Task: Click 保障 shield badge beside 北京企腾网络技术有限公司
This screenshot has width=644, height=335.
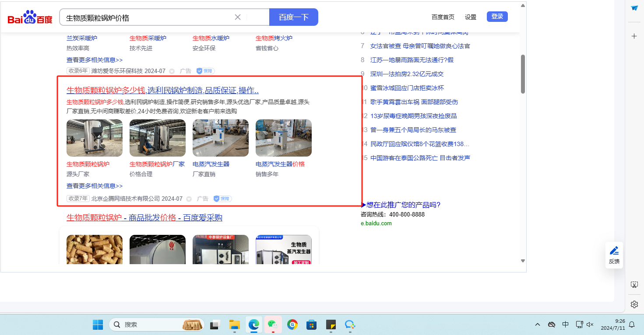Action: tap(222, 199)
